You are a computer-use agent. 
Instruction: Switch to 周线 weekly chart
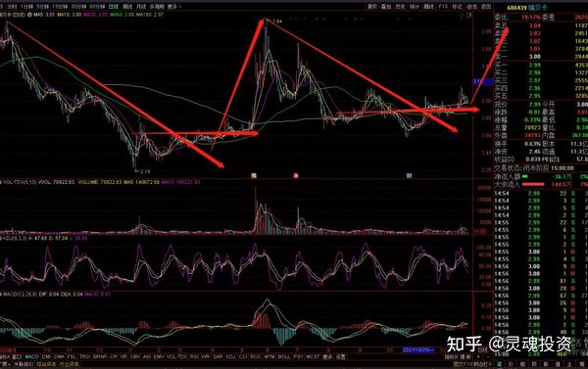point(127,7)
